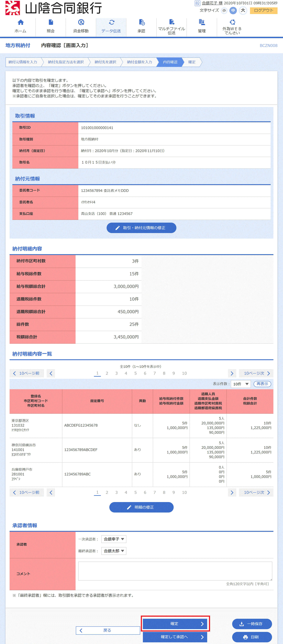Click the 山陰合同銀行 bank logo
Screen dimensions: 283x644
pyautogui.click(x=54, y=8)
